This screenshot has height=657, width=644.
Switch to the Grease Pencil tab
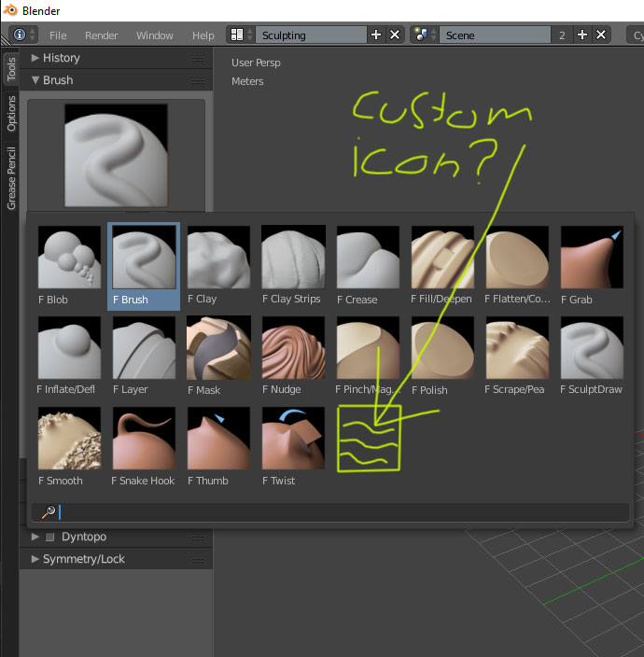pyautogui.click(x=11, y=178)
